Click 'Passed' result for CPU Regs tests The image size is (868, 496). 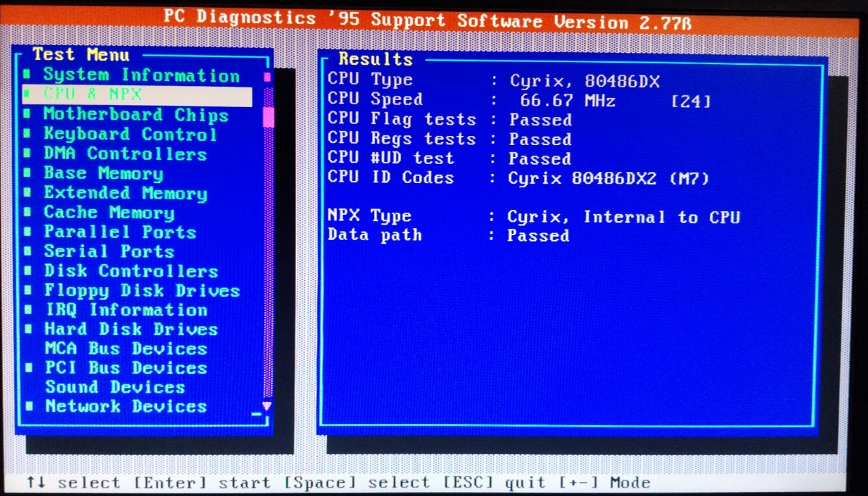(x=541, y=140)
